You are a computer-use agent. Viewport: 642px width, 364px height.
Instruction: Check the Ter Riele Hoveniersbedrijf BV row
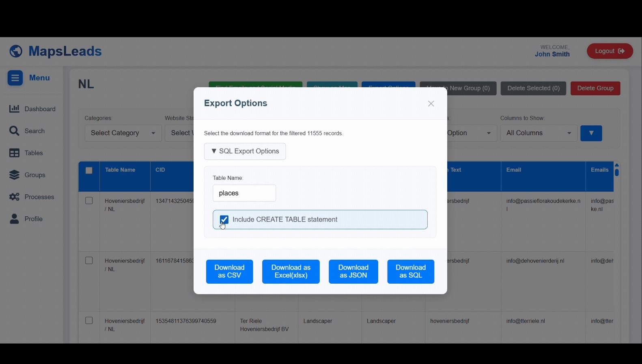[x=89, y=321]
